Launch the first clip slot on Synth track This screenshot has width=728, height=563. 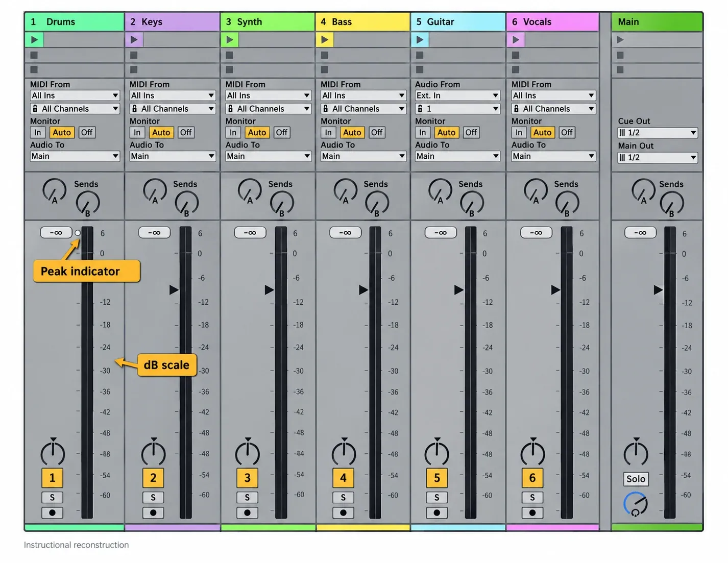[230, 40]
